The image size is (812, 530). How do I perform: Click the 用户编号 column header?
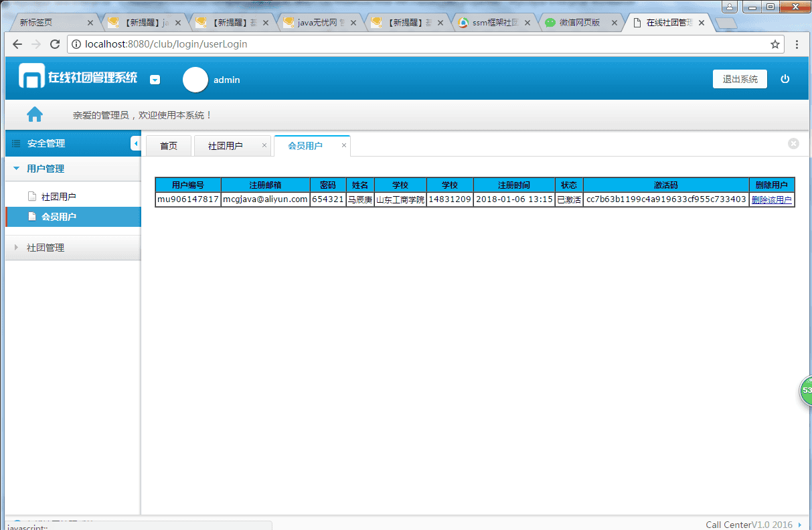coord(188,185)
